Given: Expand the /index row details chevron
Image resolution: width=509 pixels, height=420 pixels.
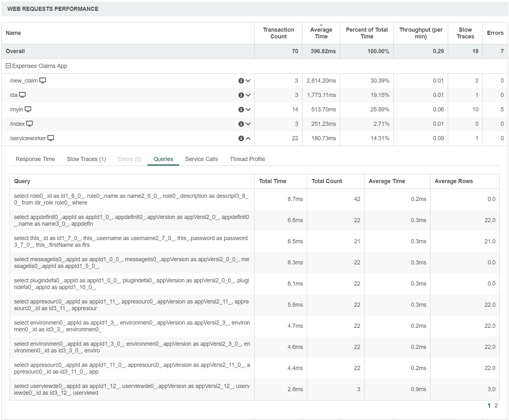Looking at the screenshot, I should click(248, 124).
